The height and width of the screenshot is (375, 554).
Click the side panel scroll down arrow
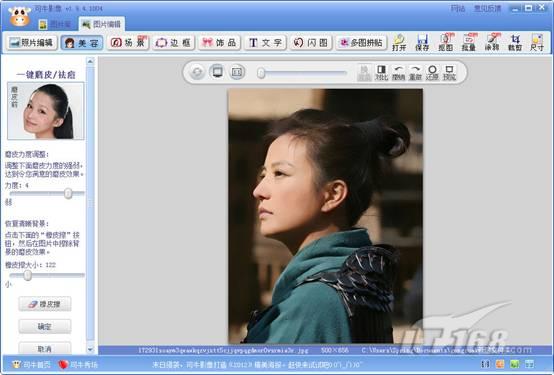90,350
